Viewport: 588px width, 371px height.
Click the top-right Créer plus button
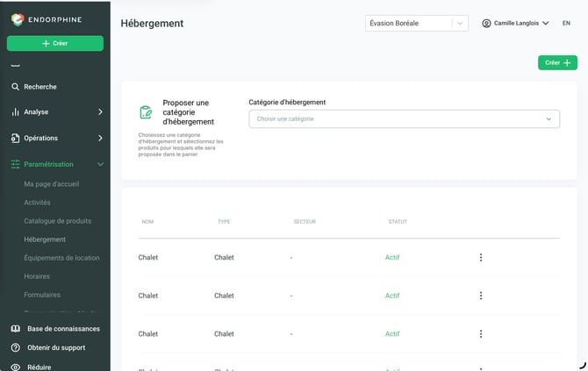pyautogui.click(x=557, y=62)
